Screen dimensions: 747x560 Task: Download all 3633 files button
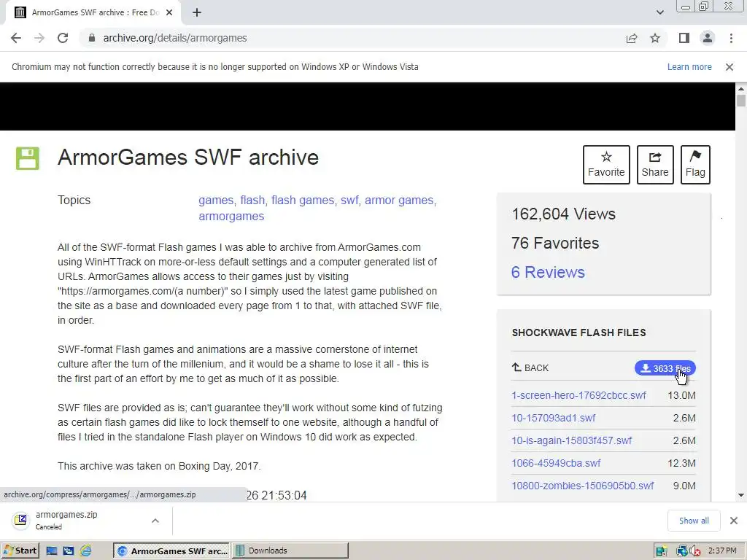pyautogui.click(x=665, y=368)
